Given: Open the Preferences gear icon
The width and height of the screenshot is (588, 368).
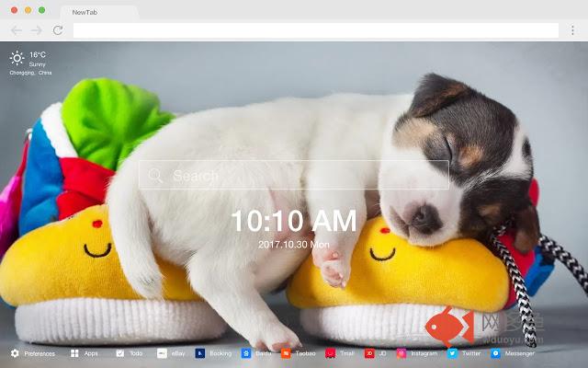Looking at the screenshot, I should coord(15,353).
